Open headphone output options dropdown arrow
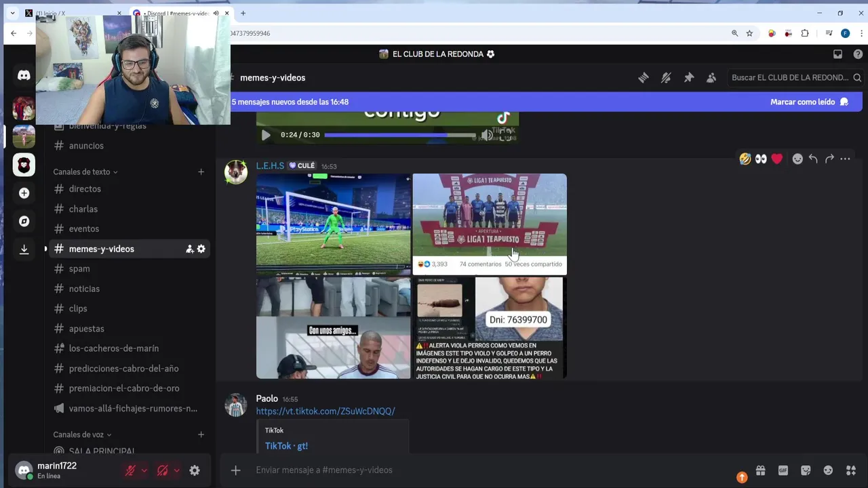Screen dimensions: 868x488 [176, 470]
